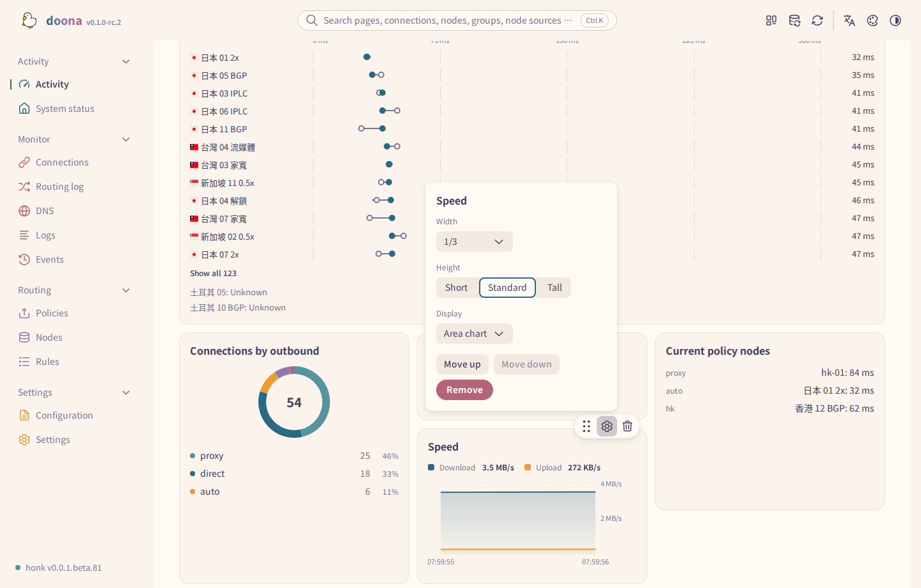The height and width of the screenshot is (588, 921).
Task: Click the search pages input field
Action: 457,20
